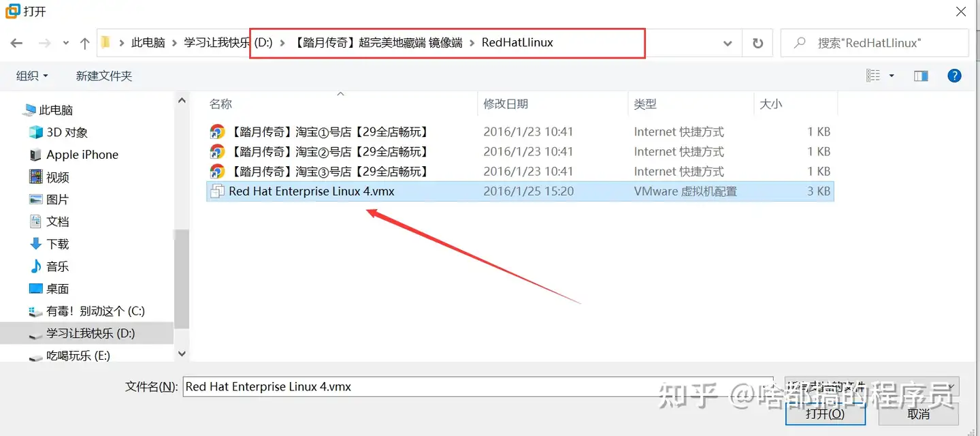Sort by 类型 column header
This screenshot has height=436, width=980.
[645, 104]
